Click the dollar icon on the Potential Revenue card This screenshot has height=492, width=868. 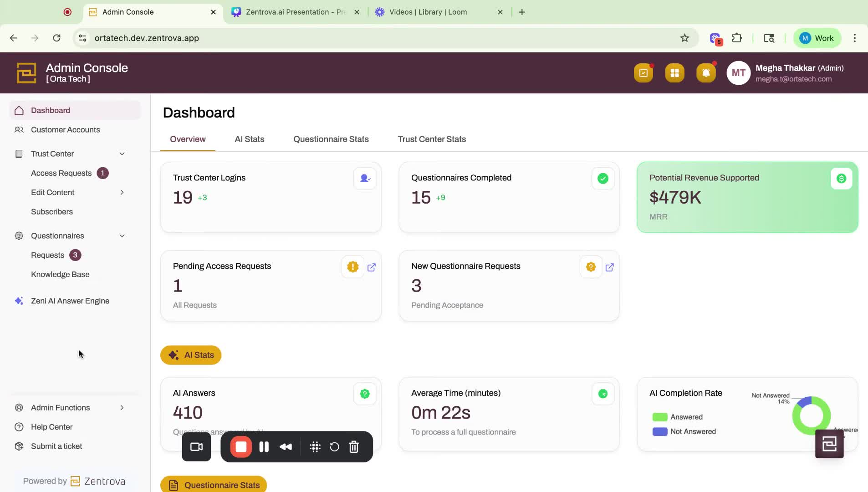pyautogui.click(x=841, y=179)
